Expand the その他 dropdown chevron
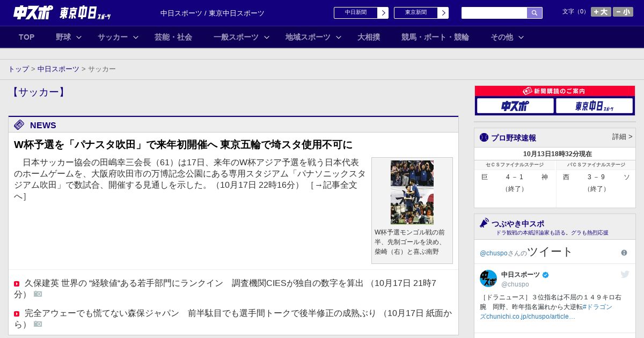The image size is (644, 338). tap(521, 37)
